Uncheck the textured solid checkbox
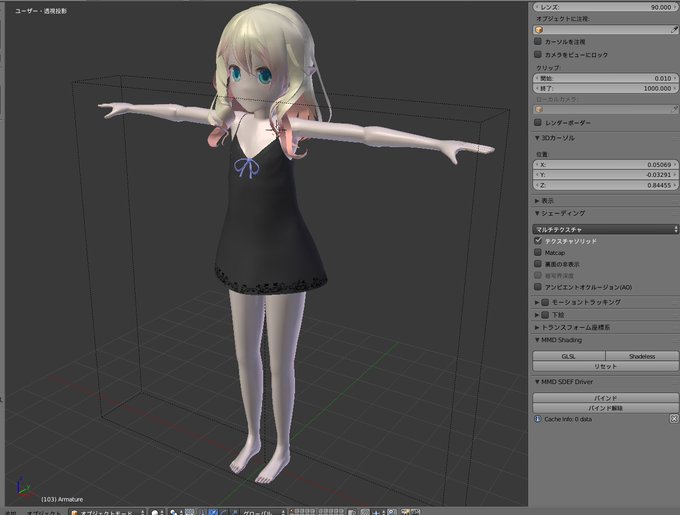 [x=538, y=241]
